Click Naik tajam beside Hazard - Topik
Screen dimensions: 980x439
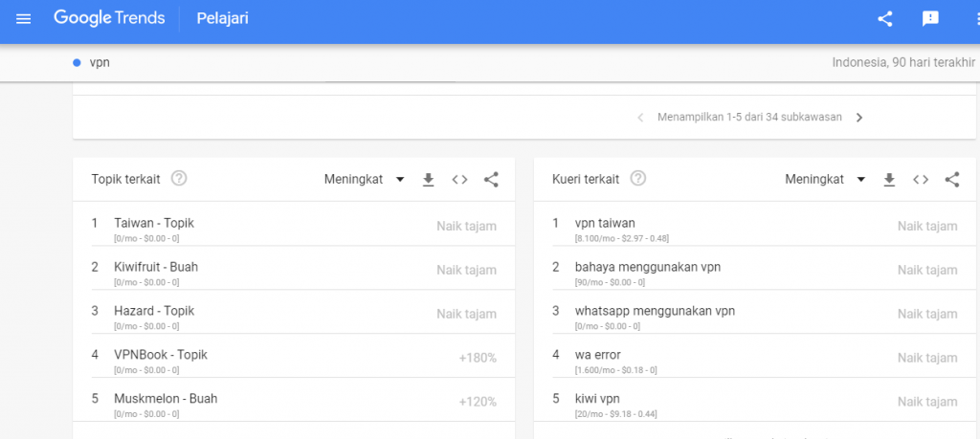467,314
